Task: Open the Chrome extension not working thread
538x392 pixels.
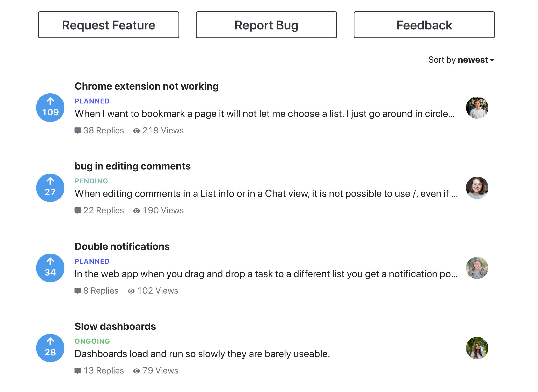Action: click(146, 86)
